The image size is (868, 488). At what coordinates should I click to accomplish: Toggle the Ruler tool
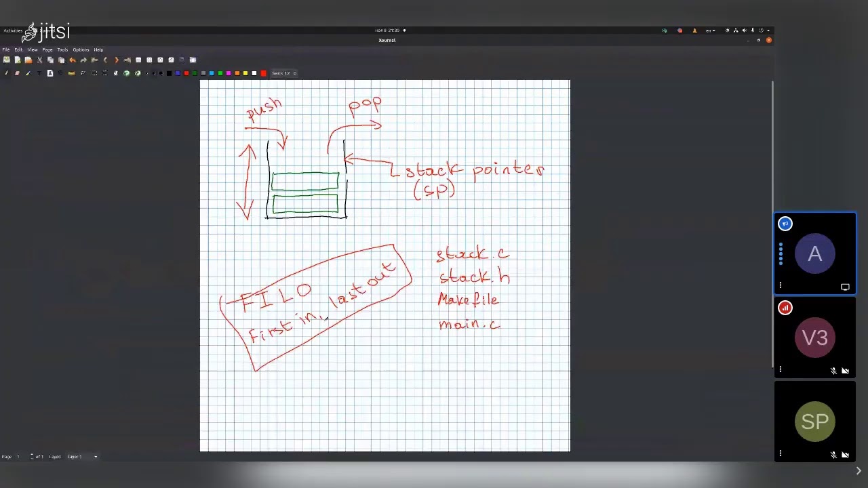click(x=71, y=73)
